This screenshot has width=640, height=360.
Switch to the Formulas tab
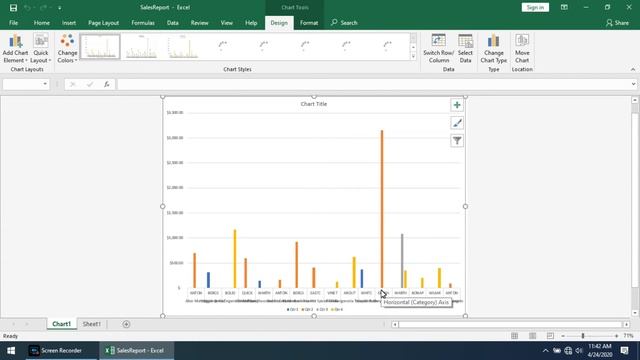[143, 23]
